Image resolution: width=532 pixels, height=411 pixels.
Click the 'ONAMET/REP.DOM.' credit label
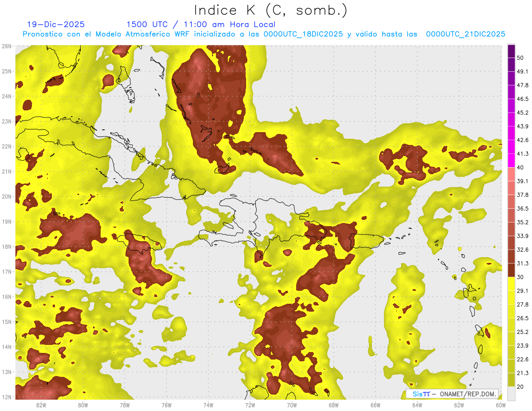pyautogui.click(x=468, y=394)
